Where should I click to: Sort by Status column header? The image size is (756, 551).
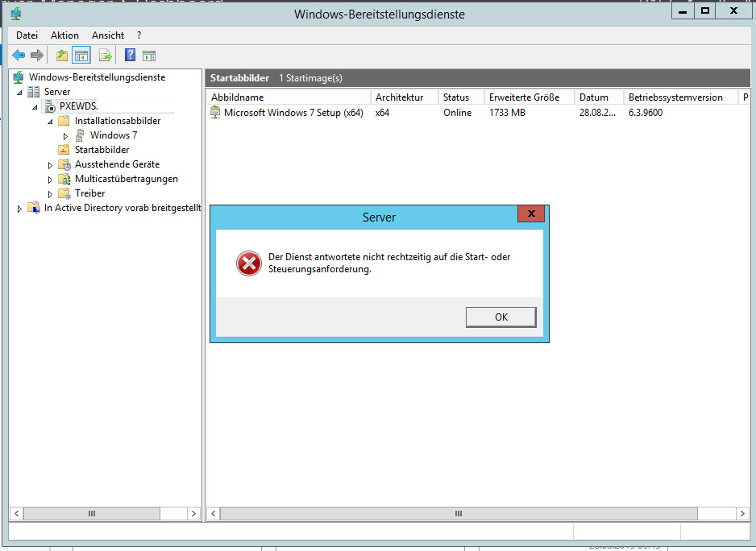(461, 97)
